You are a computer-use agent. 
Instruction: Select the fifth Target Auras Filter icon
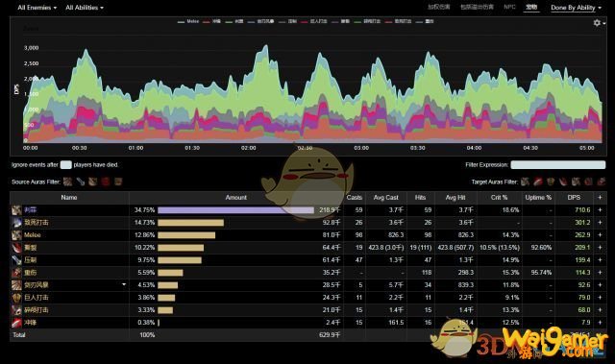click(576, 182)
